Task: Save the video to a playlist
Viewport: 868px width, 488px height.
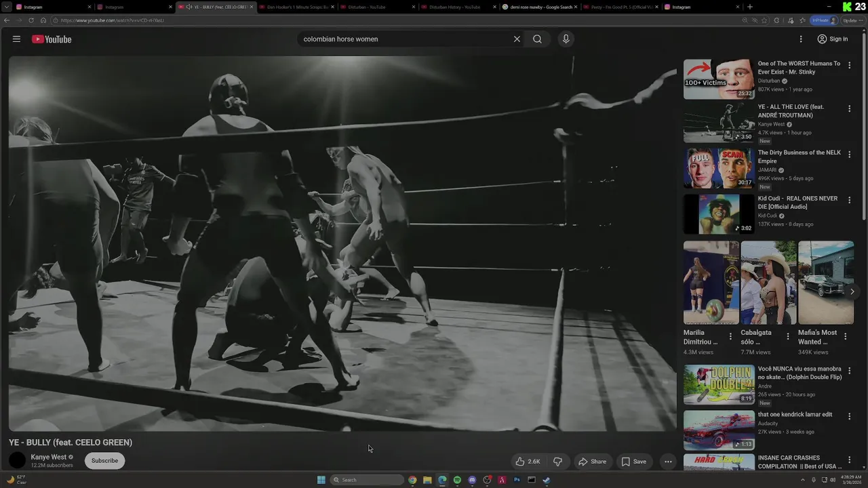Action: [x=633, y=462]
